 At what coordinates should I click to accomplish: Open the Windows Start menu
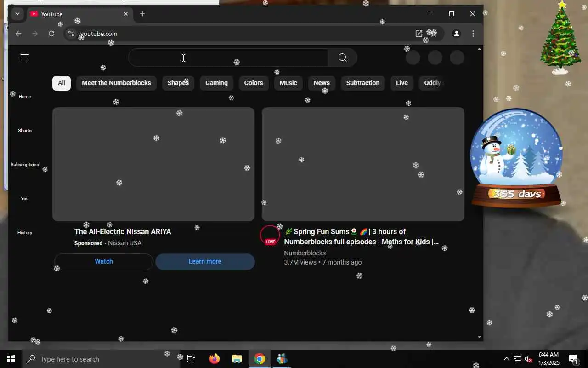(11, 359)
